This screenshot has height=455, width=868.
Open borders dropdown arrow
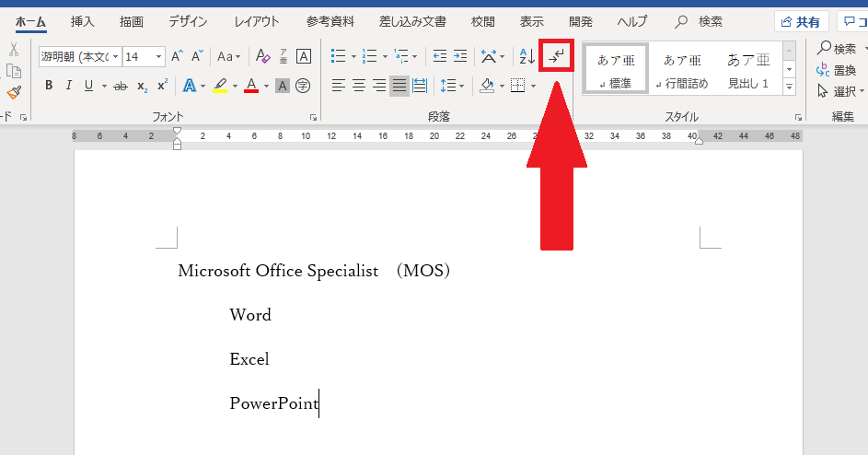(x=533, y=86)
